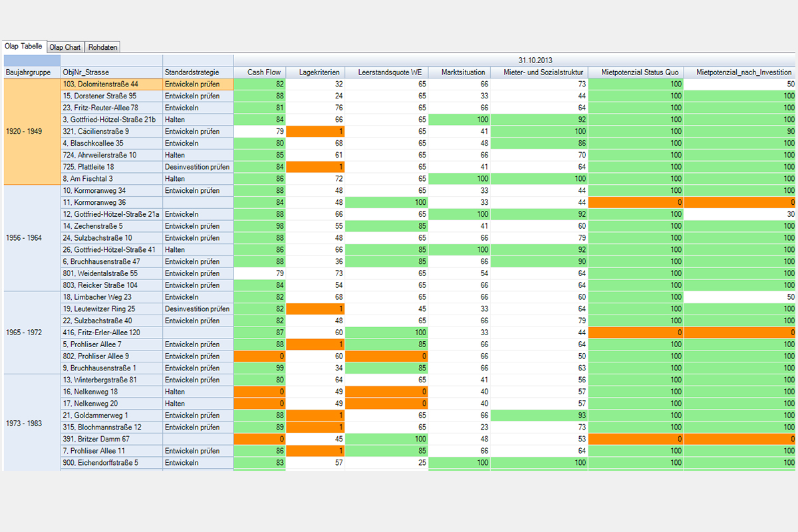Select row 3, Gottfried-Hötzel-Straße 21b
Image resolution: width=798 pixels, height=532 pixels.
pyautogui.click(x=112, y=120)
